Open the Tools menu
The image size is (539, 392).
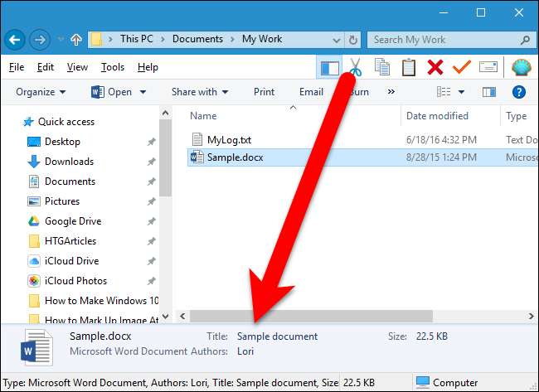tap(113, 67)
